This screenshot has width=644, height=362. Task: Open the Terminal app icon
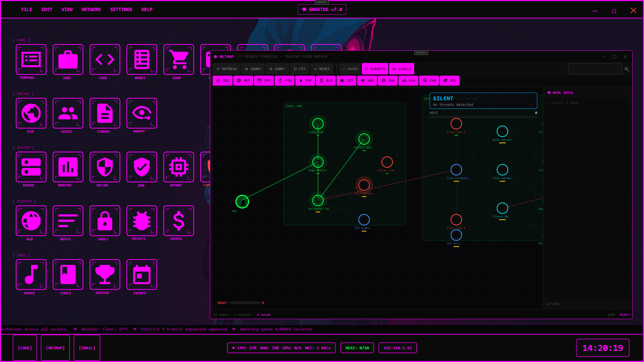[x=31, y=60]
